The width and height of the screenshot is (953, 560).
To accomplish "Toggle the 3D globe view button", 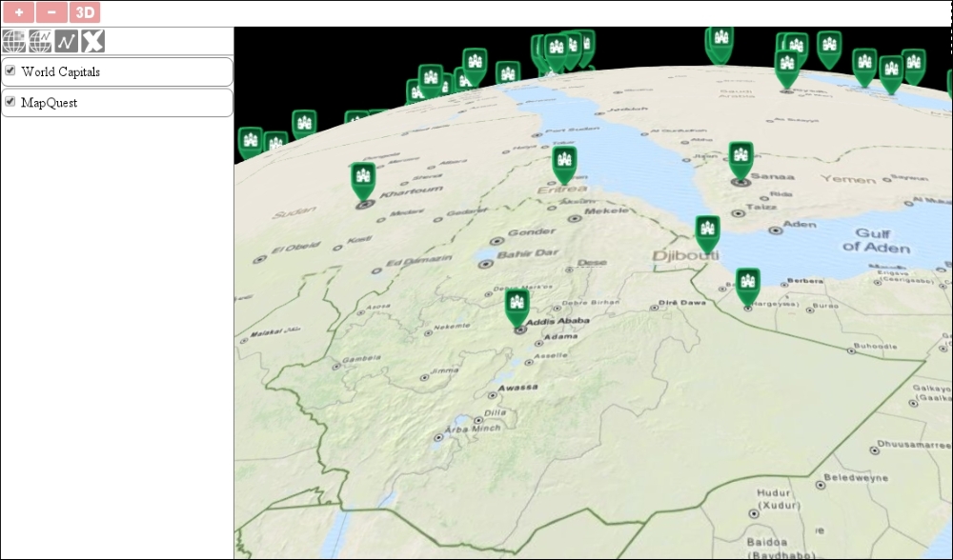I will (85, 12).
